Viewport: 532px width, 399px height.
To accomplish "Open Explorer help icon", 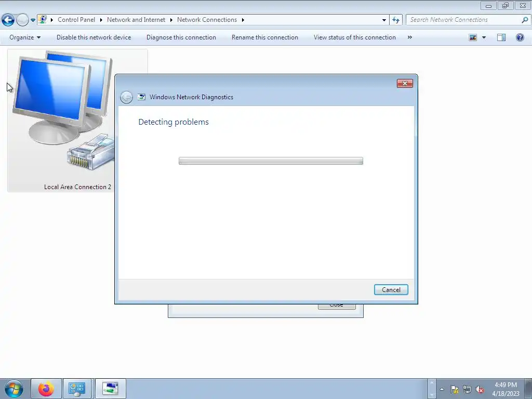I will pos(520,37).
